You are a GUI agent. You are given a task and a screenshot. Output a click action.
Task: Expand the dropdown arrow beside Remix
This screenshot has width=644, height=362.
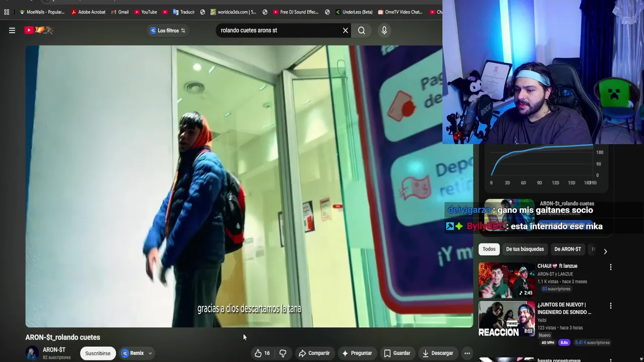150,353
